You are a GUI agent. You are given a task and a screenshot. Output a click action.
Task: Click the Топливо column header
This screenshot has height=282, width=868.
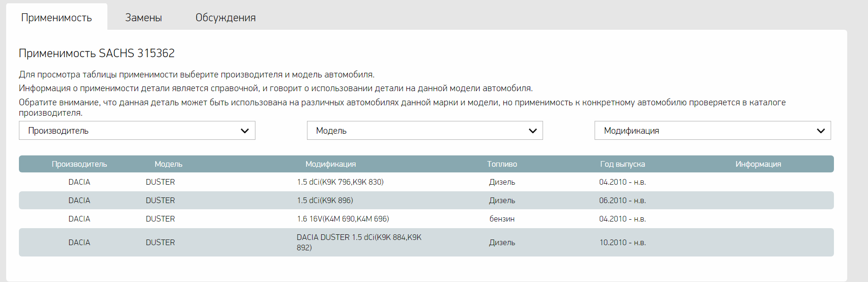(502, 164)
